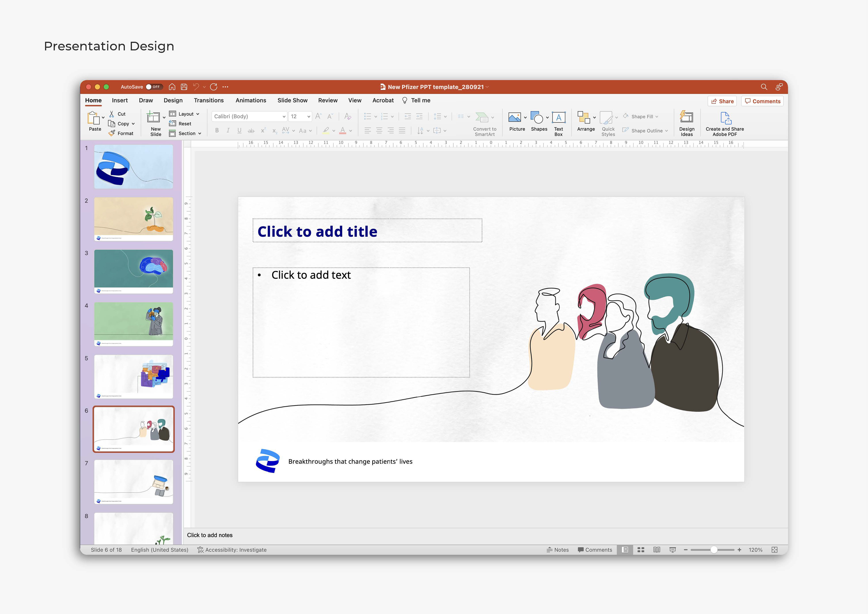Toggle Subscript formatting

click(x=274, y=131)
